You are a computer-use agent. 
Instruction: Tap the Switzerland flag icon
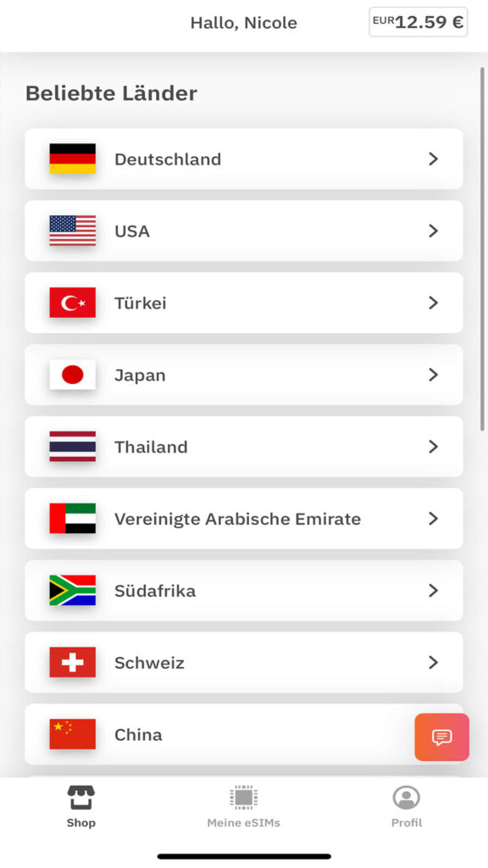tap(73, 663)
